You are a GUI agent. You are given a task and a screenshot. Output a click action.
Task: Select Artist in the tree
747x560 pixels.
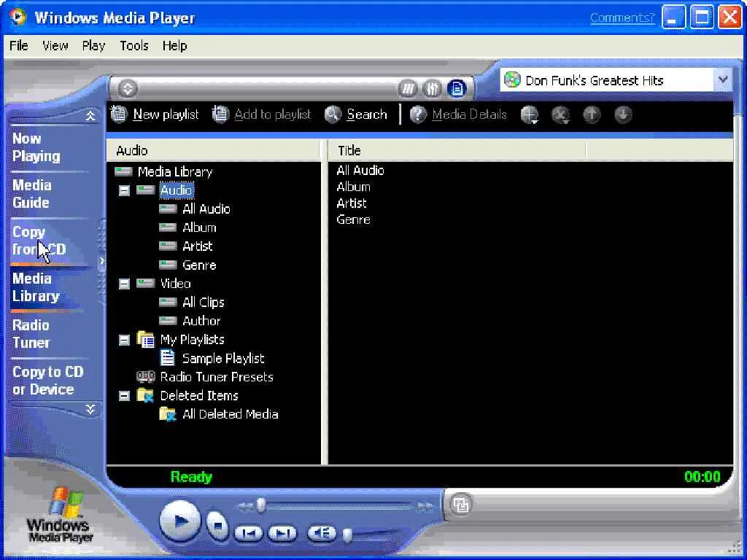pos(197,246)
